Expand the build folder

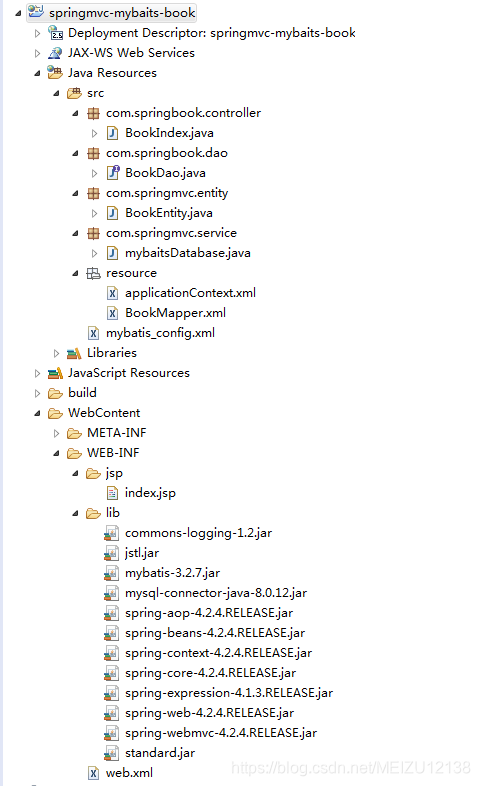click(x=38, y=394)
